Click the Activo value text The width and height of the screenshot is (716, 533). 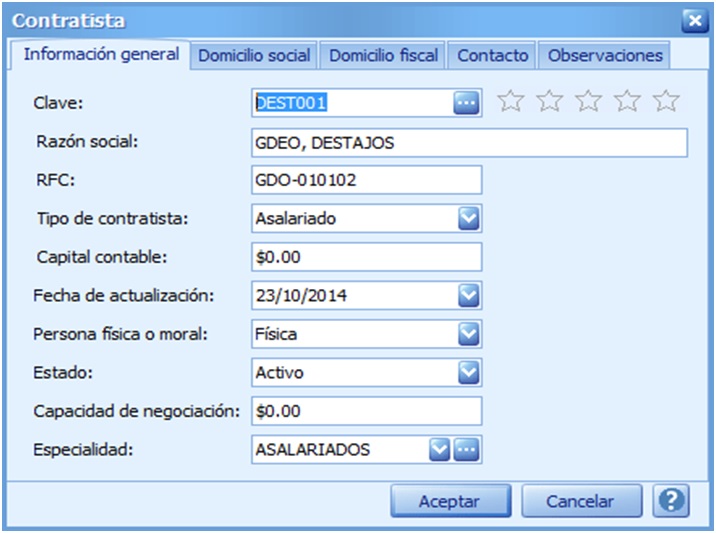click(x=279, y=373)
